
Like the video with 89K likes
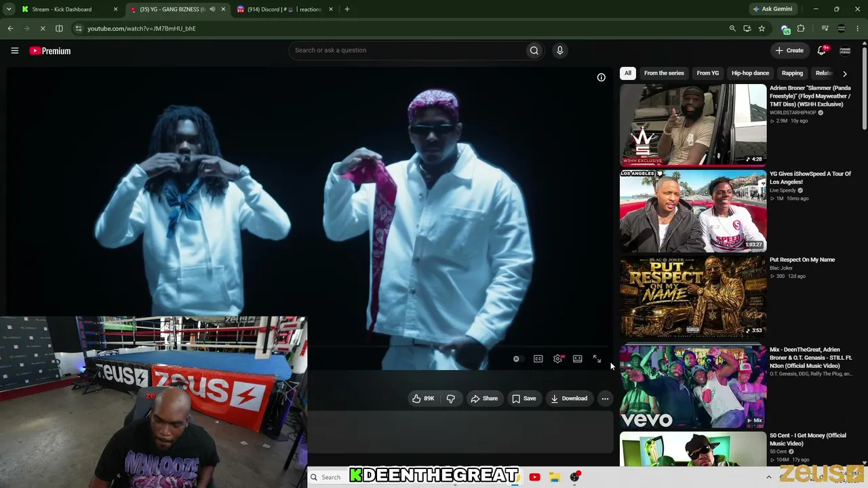(x=423, y=399)
